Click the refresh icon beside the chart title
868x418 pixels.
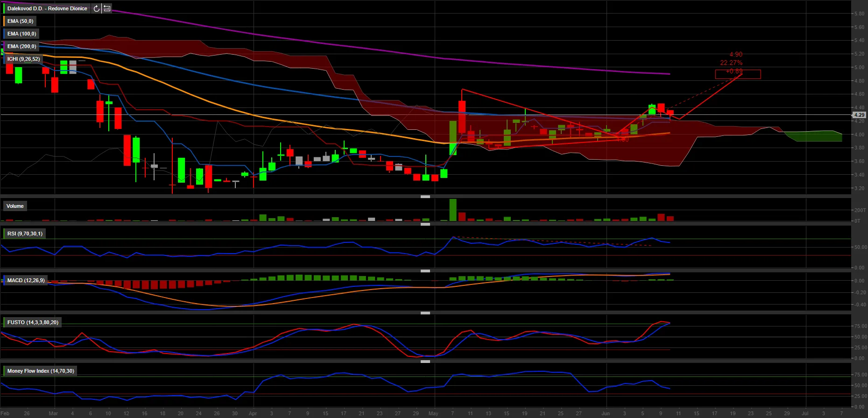[x=96, y=8]
